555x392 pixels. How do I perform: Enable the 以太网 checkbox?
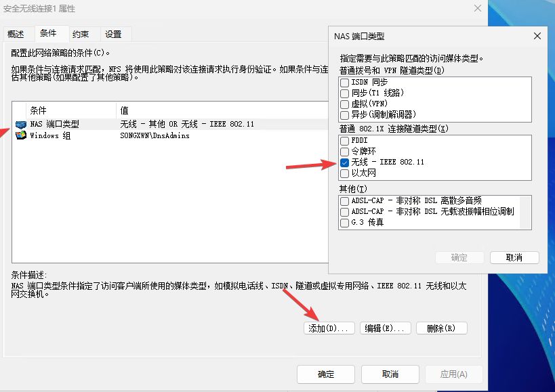pyautogui.click(x=345, y=173)
